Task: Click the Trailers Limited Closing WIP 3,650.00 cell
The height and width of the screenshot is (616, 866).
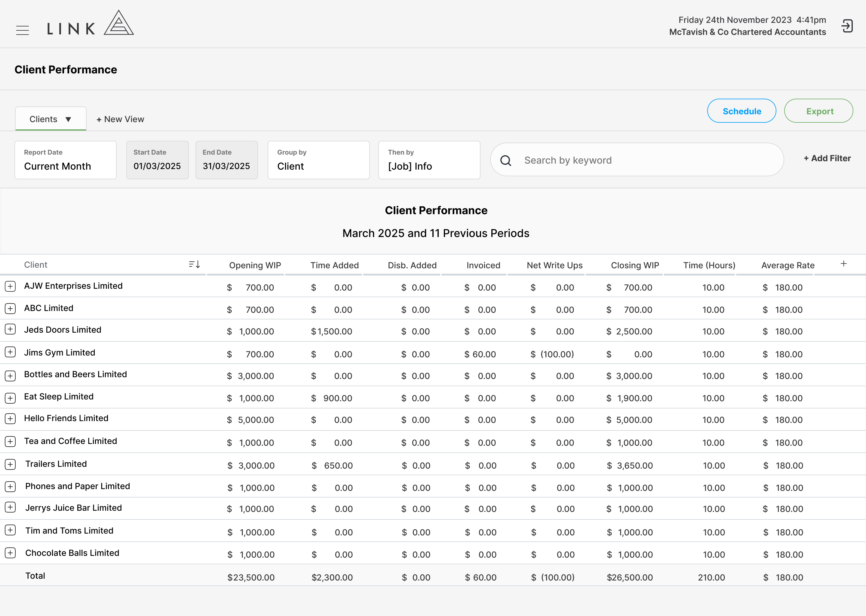Action: [x=630, y=466]
